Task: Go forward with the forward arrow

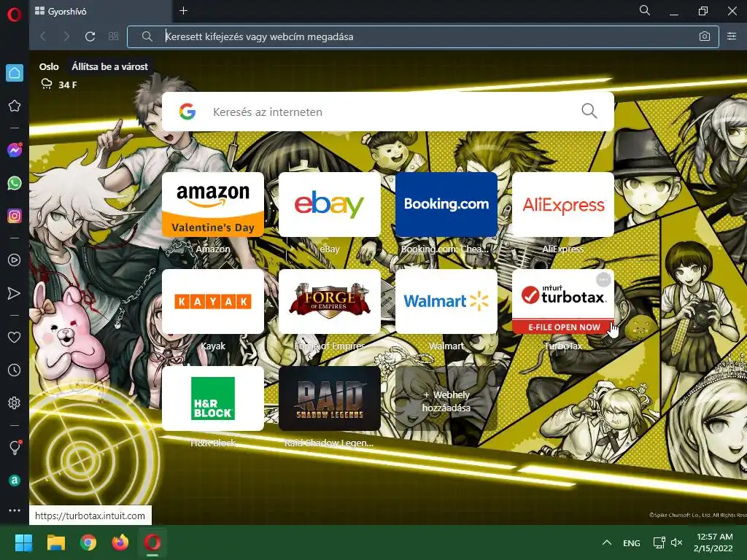Action: 66,36
